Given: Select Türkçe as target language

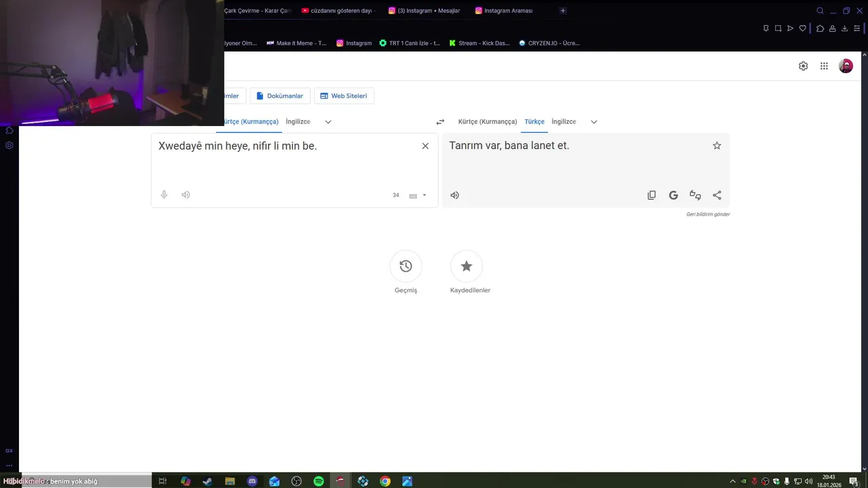Looking at the screenshot, I should pyautogui.click(x=534, y=122).
